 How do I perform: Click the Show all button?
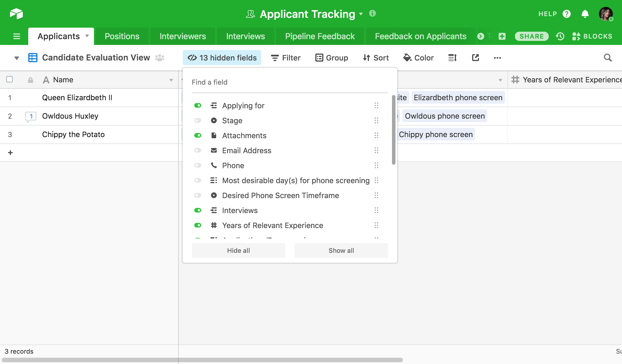click(x=341, y=251)
